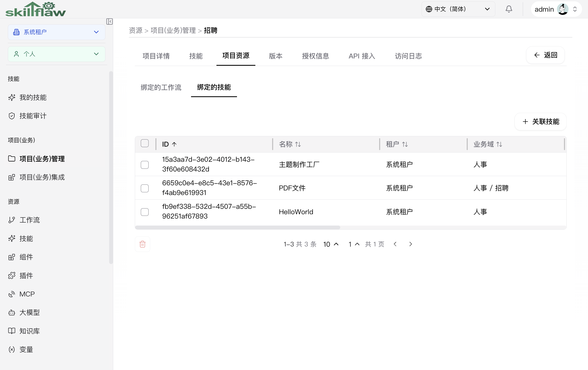Select 项目资源 tab
The height and width of the screenshot is (370, 588).
point(236,56)
